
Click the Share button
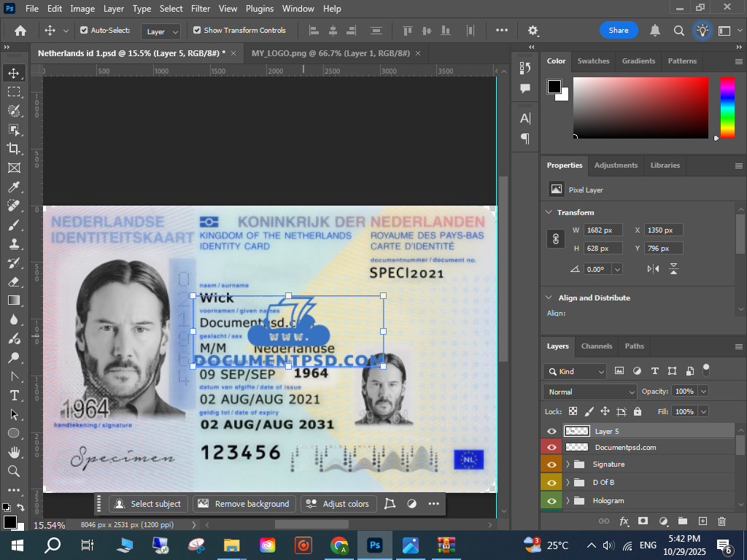coord(619,31)
